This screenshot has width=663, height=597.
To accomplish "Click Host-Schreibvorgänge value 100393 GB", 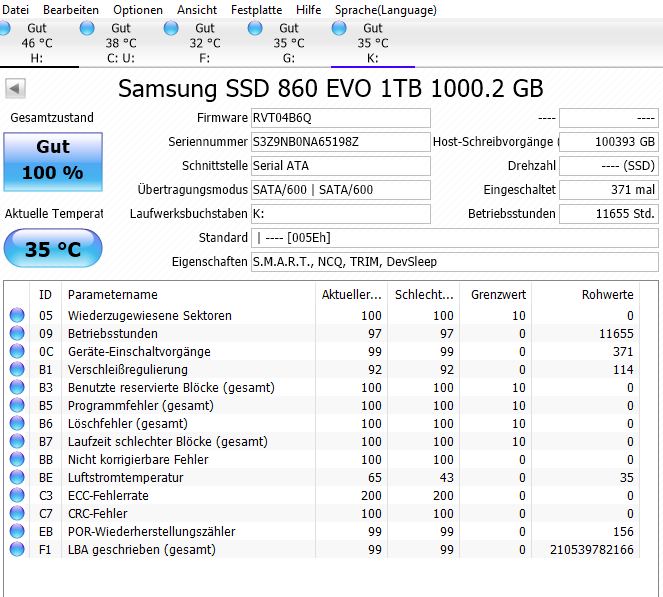I will pyautogui.click(x=609, y=142).
